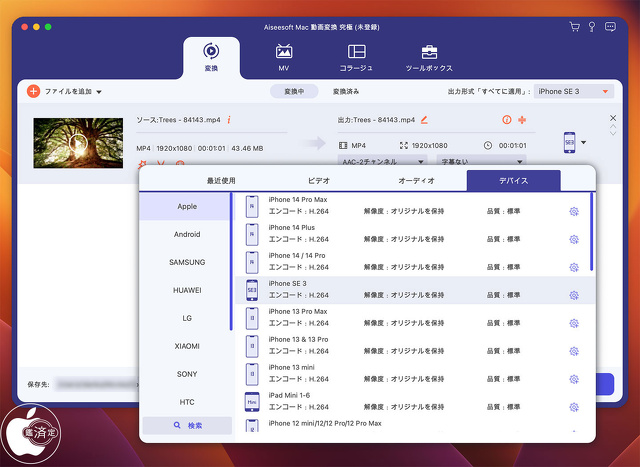Open settings gear for iPad Mini 1-6

(x=574, y=407)
